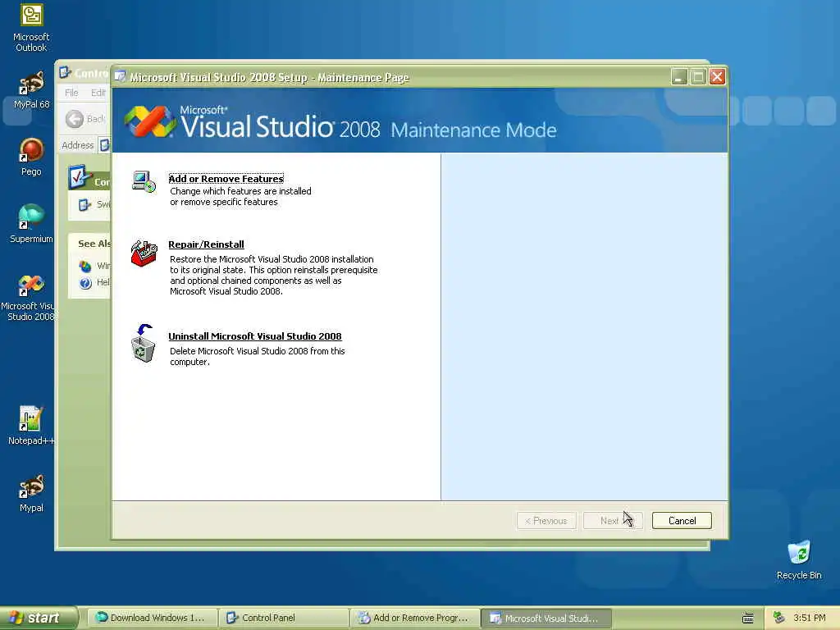The width and height of the screenshot is (840, 630).
Task: Open the Notepad++ desktop shortcut
Action: 31,426
